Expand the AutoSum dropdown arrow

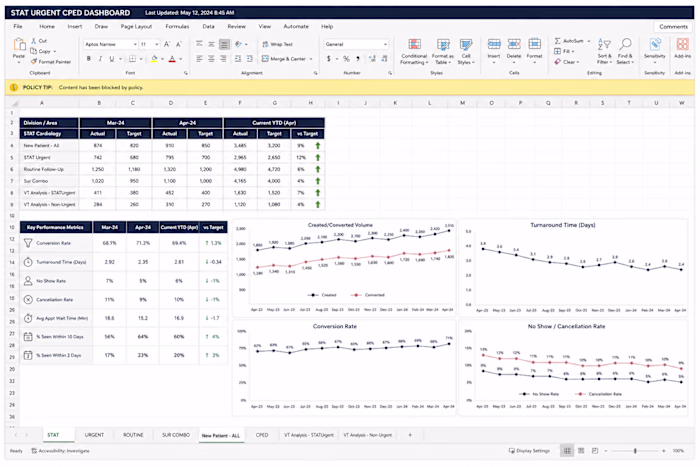point(589,41)
